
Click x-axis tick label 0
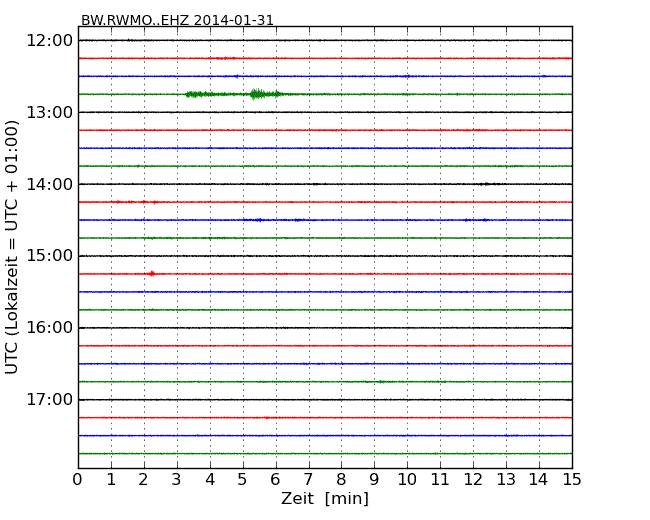point(78,480)
